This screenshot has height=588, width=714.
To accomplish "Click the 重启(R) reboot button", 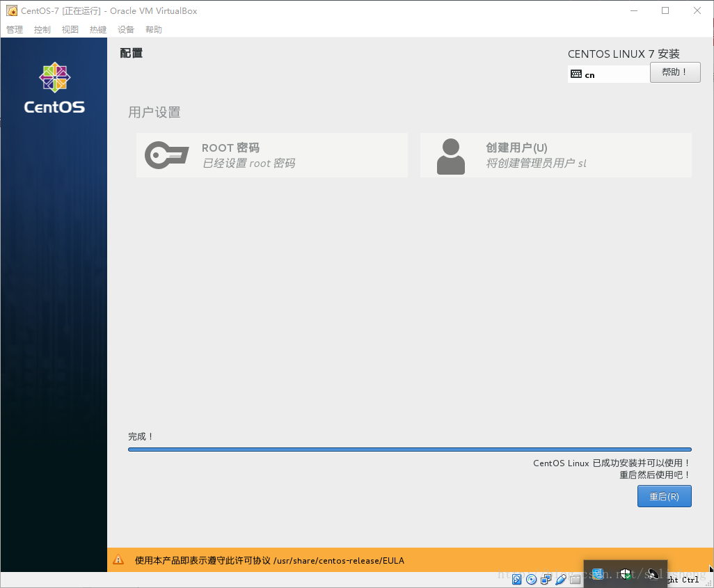I will pyautogui.click(x=665, y=496).
